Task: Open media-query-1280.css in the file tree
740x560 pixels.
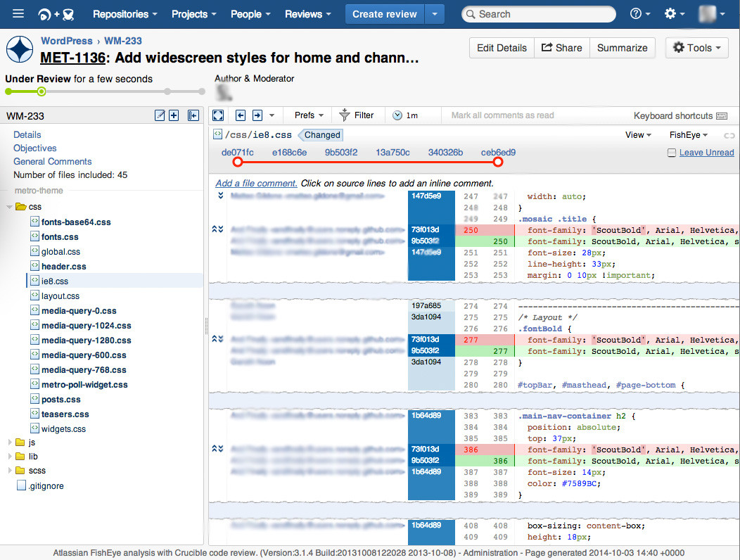Action: (87, 340)
